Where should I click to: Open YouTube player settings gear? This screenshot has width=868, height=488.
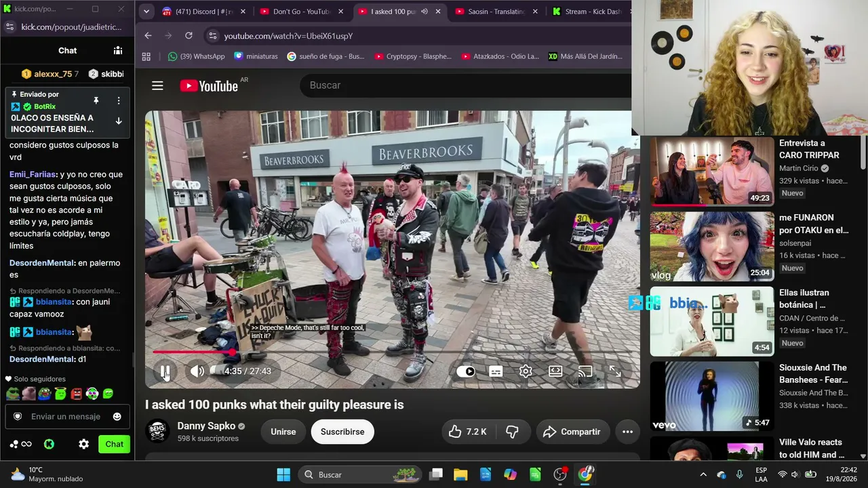526,371
